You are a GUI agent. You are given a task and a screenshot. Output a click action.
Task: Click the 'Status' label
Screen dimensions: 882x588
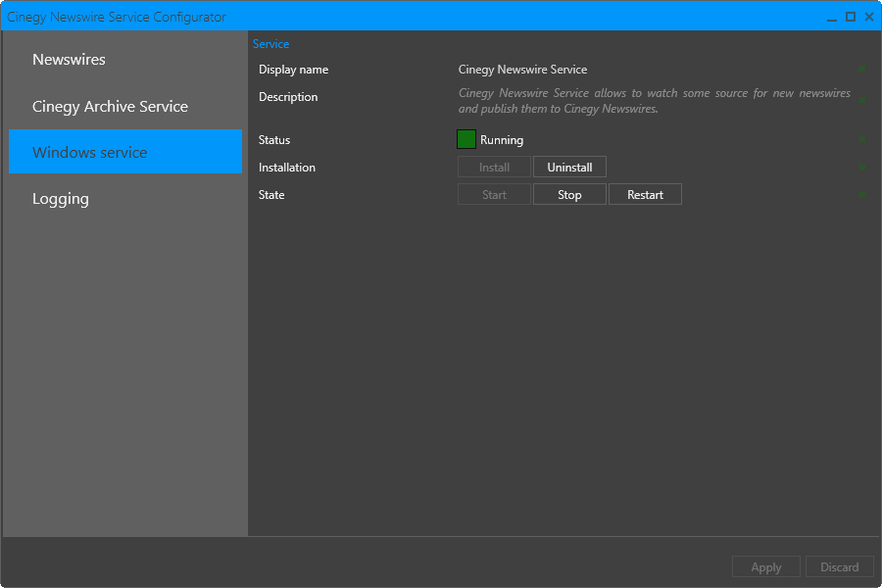(274, 140)
